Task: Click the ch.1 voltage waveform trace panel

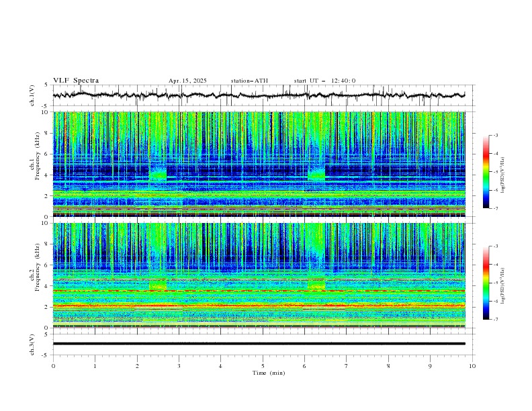Action: coord(263,95)
